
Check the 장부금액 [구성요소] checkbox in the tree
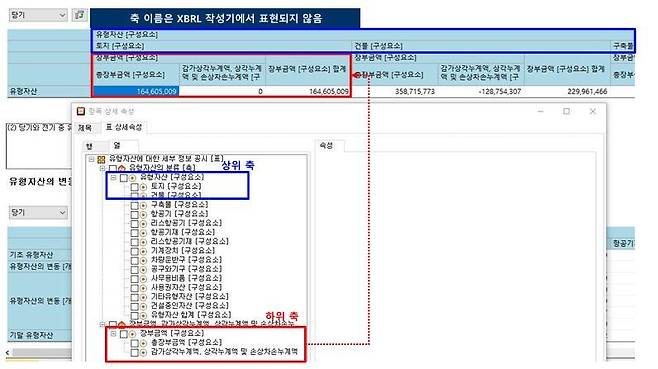pos(124,334)
